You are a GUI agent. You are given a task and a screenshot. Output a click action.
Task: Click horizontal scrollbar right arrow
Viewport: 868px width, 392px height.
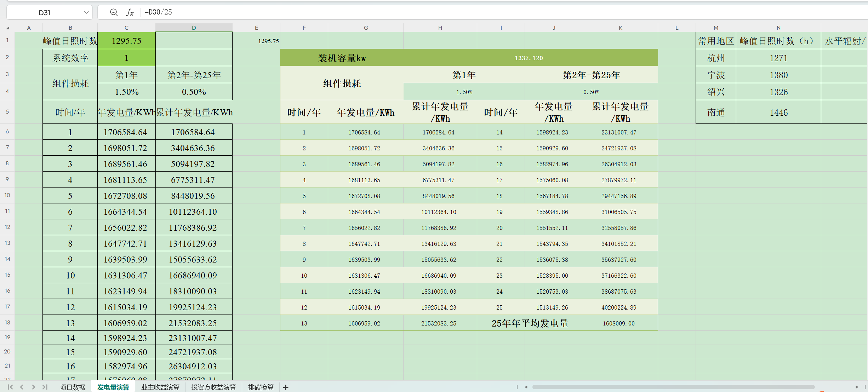pos(857,387)
